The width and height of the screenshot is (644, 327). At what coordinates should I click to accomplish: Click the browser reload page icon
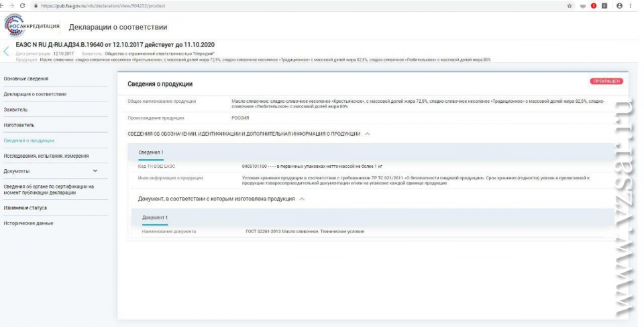(23, 6)
